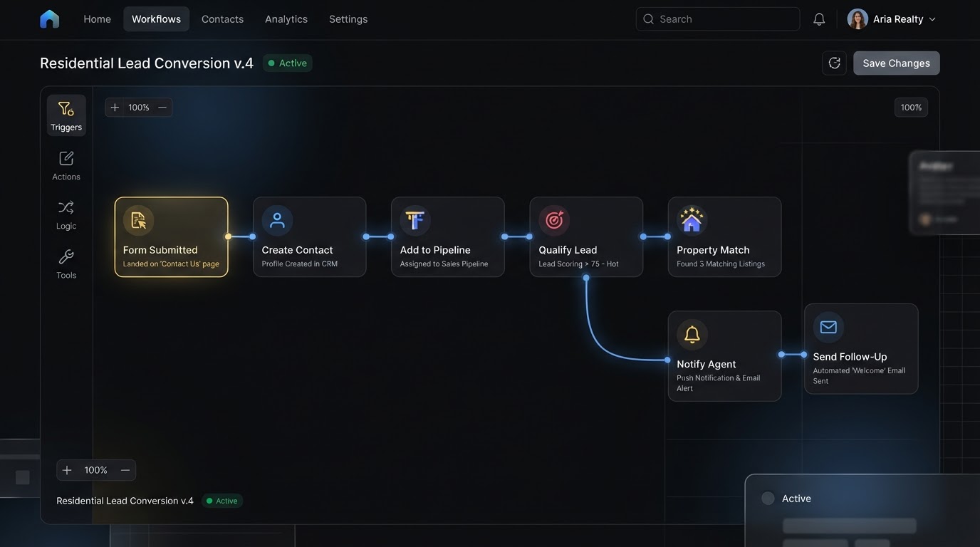This screenshot has height=547, width=980.
Task: Zoom out with the minus at the canvas bottom
Action: click(125, 470)
